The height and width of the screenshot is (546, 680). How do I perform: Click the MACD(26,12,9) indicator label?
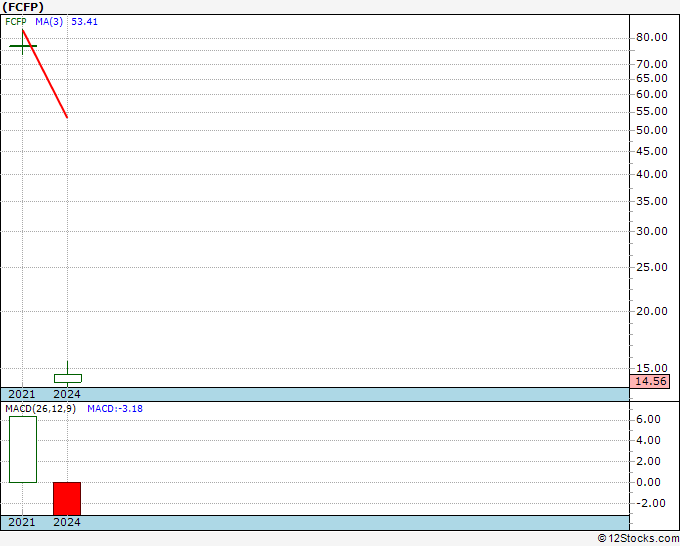coord(40,409)
